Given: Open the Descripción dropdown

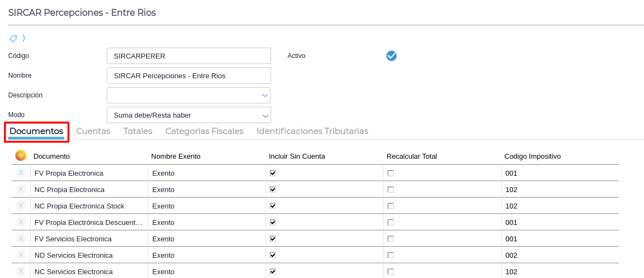Looking at the screenshot, I should pyautogui.click(x=265, y=95).
